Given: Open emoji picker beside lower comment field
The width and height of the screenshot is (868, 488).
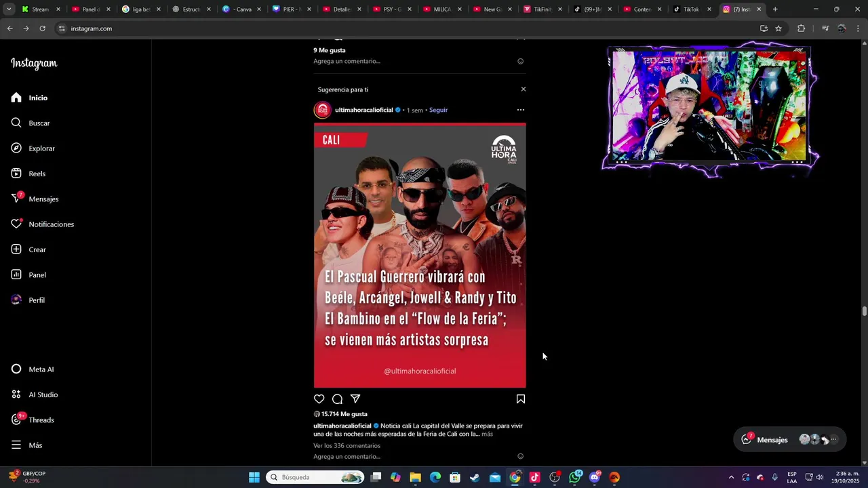Looking at the screenshot, I should (521, 457).
